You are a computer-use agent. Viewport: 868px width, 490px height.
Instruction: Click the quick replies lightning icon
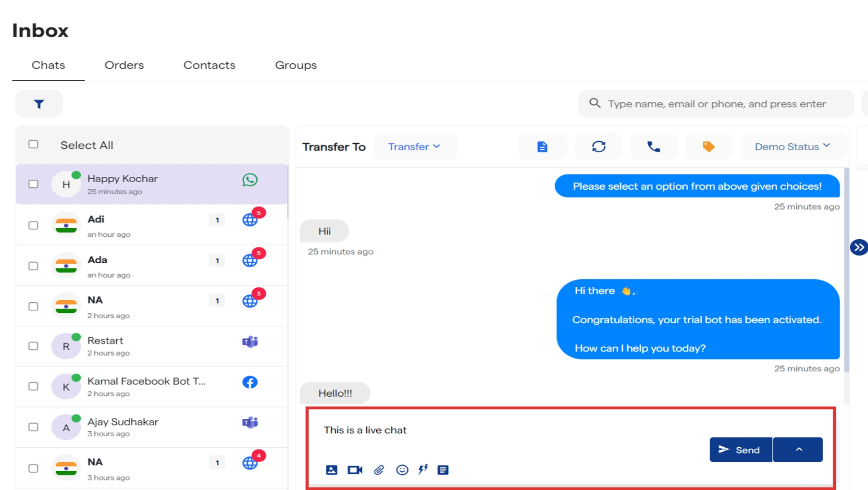pos(423,470)
